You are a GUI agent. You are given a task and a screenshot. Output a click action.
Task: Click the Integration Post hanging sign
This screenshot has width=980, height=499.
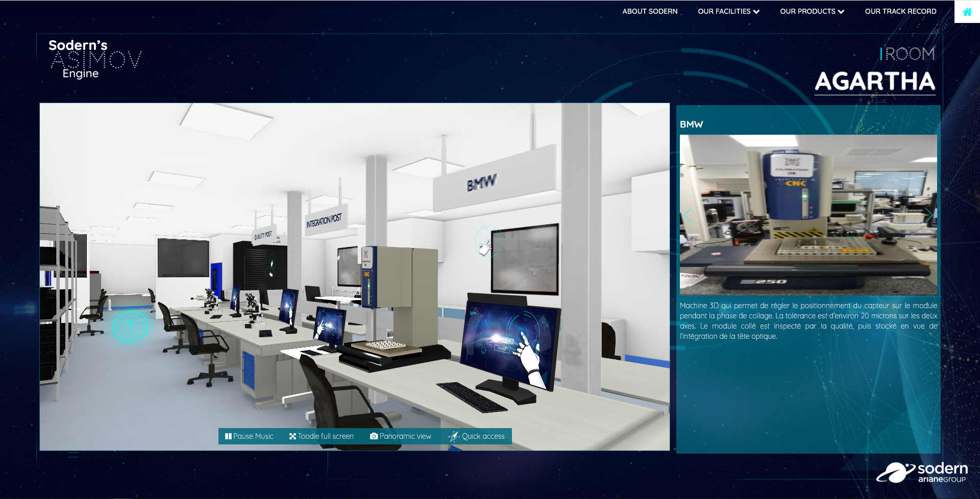(324, 220)
